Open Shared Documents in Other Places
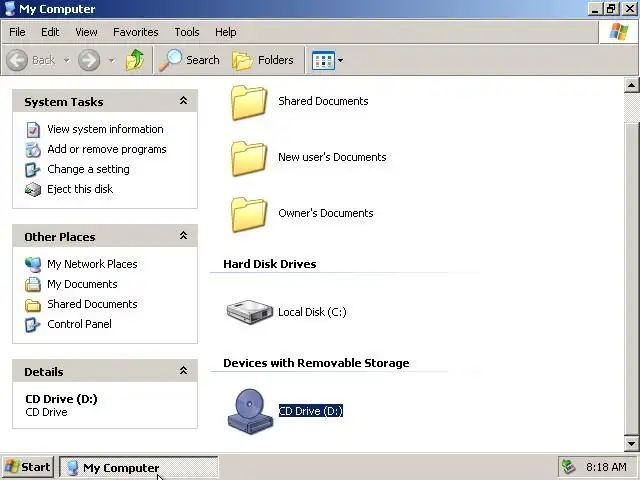 (92, 304)
